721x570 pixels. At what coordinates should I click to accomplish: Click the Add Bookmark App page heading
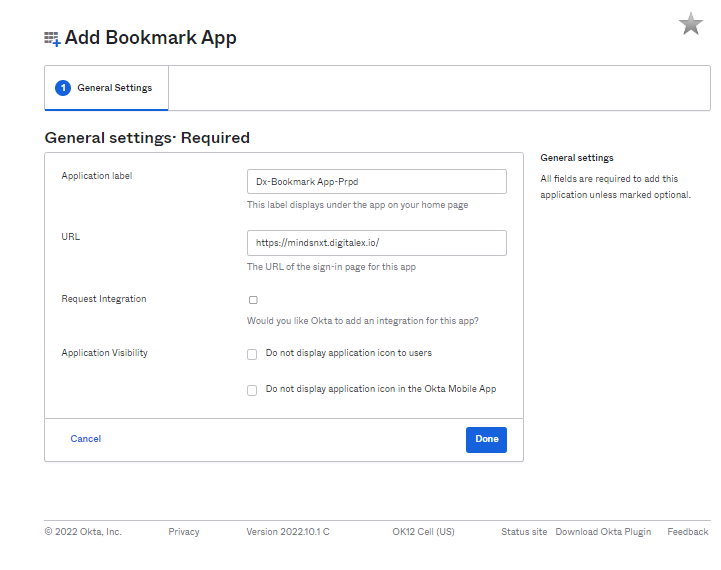(151, 38)
